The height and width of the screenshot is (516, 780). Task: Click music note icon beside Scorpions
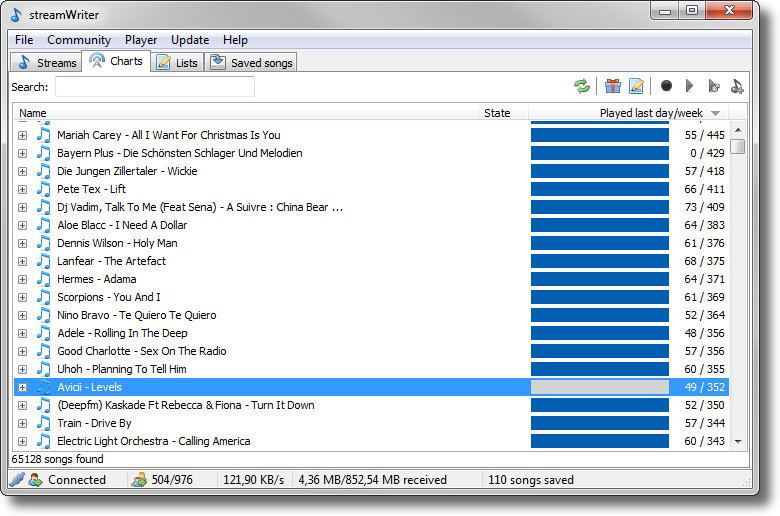[44, 297]
